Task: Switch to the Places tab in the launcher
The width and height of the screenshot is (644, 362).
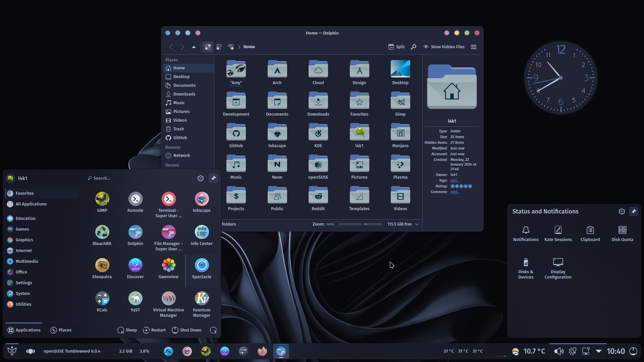Action: pyautogui.click(x=61, y=330)
